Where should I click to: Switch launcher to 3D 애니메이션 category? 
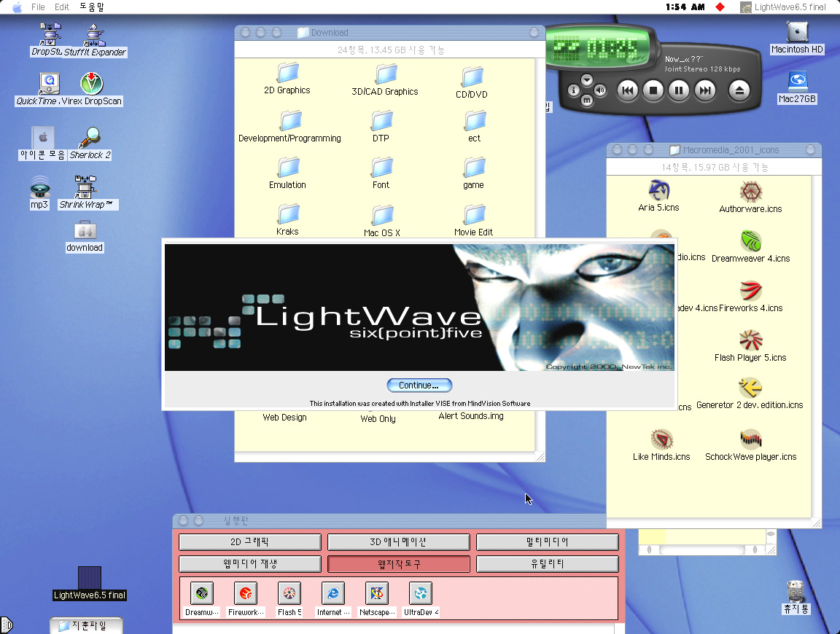click(x=398, y=542)
